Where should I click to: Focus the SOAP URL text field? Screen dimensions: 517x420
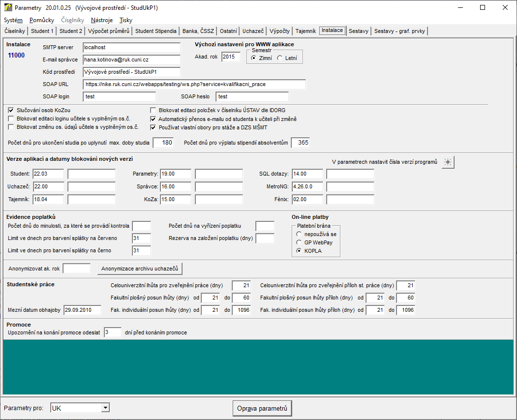pos(194,85)
